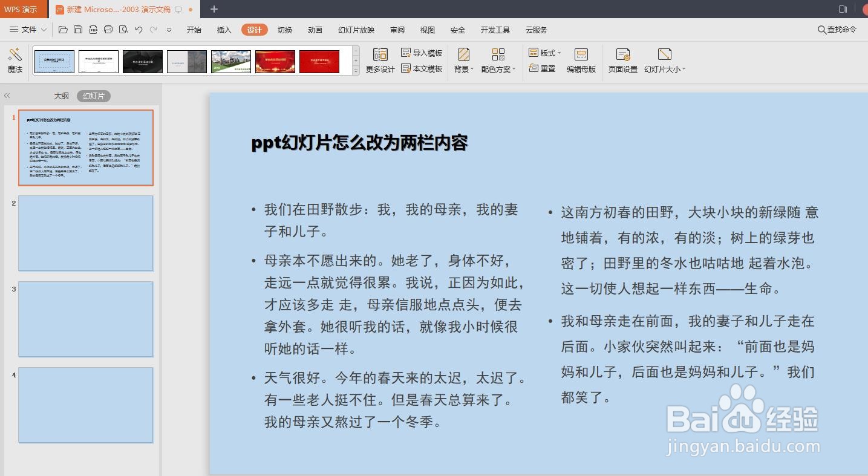This screenshot has height=476, width=868.
Task: Export to PDF icon
Action: [x=93, y=30]
